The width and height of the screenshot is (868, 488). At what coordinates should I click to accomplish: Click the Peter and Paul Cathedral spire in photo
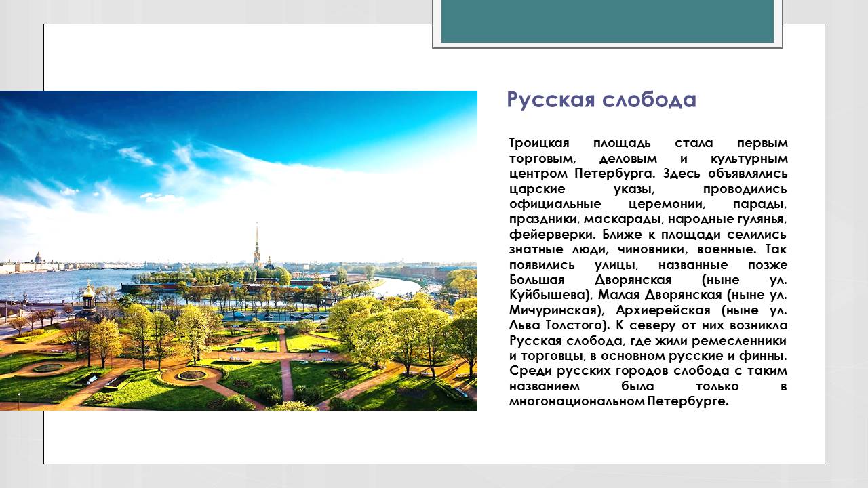click(256, 244)
